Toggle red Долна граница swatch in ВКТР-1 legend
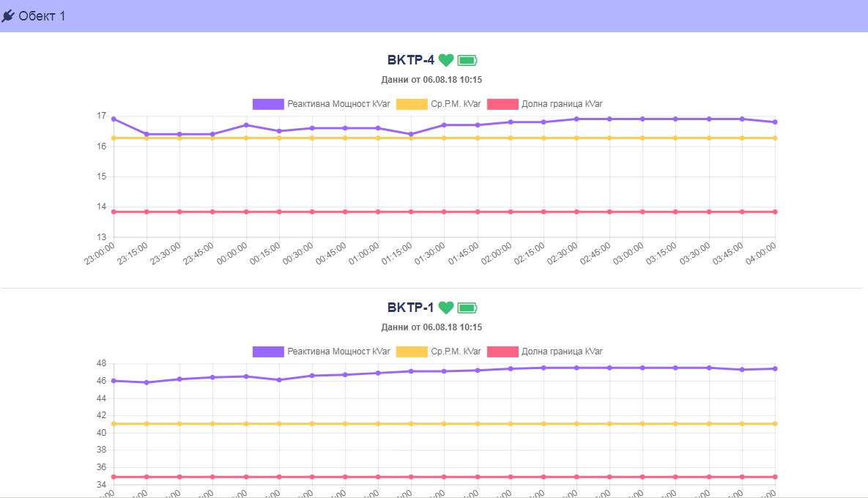This screenshot has width=868, height=498. [502, 352]
